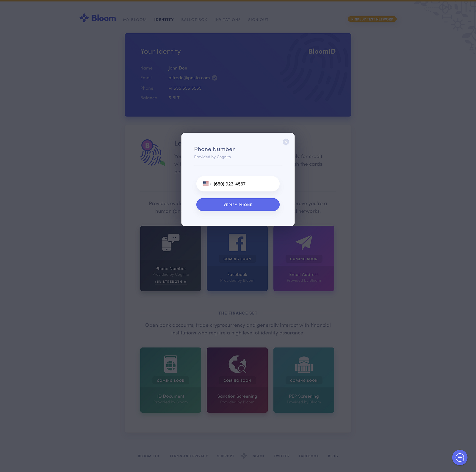476x472 pixels.
Task: Open the Slack footer link
Action: [259, 456]
